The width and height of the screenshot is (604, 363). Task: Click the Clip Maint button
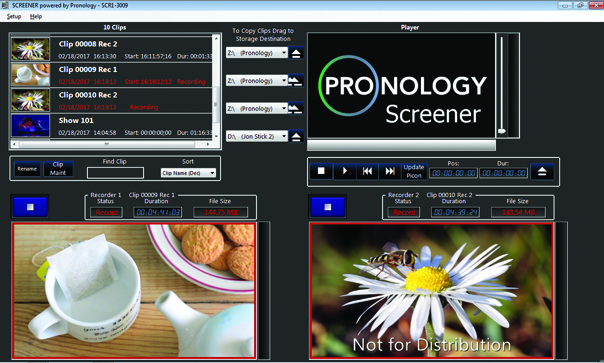tap(58, 169)
